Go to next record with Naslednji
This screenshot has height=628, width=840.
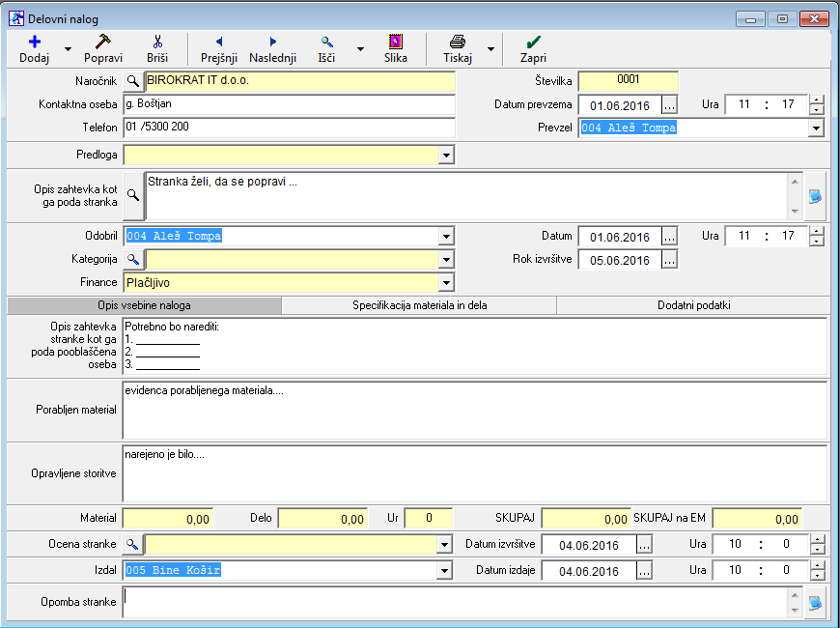pyautogui.click(x=272, y=42)
